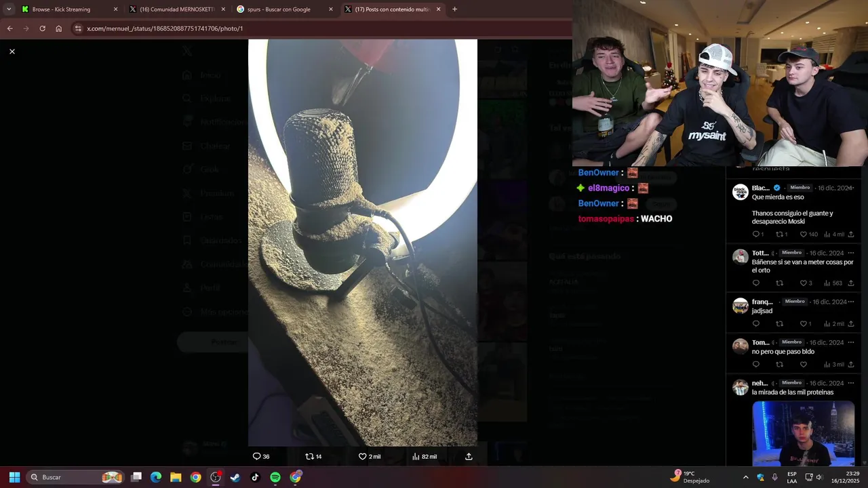868x488 pixels.
Task: Share Tott...'s comment
Action: point(851,283)
